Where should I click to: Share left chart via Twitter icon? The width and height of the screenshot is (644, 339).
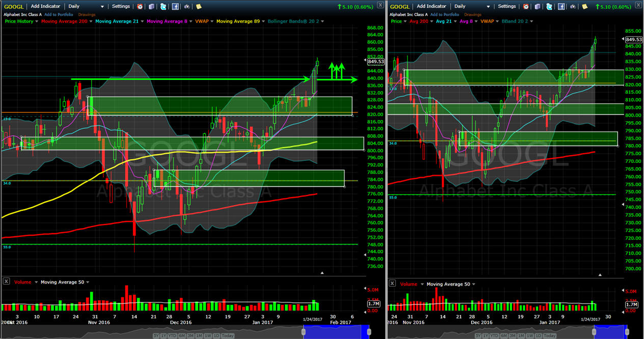click(163, 7)
